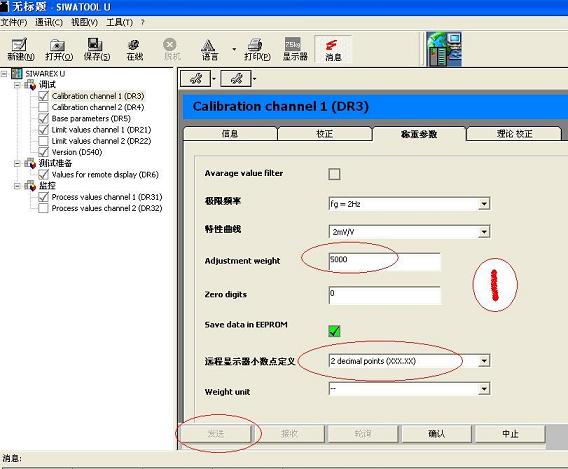Image resolution: width=568 pixels, height=469 pixels.
Task: Click the 保存 (Save) floppy disk icon
Action: coord(96,49)
